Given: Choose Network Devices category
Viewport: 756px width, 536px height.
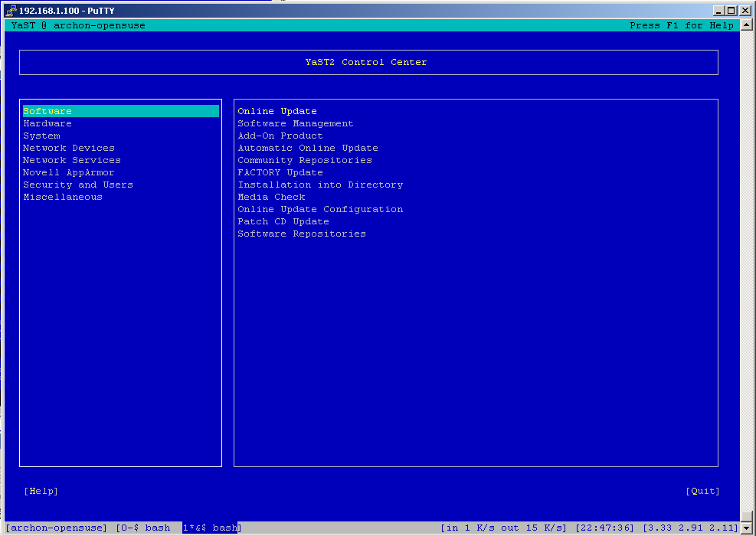Looking at the screenshot, I should (69, 148).
